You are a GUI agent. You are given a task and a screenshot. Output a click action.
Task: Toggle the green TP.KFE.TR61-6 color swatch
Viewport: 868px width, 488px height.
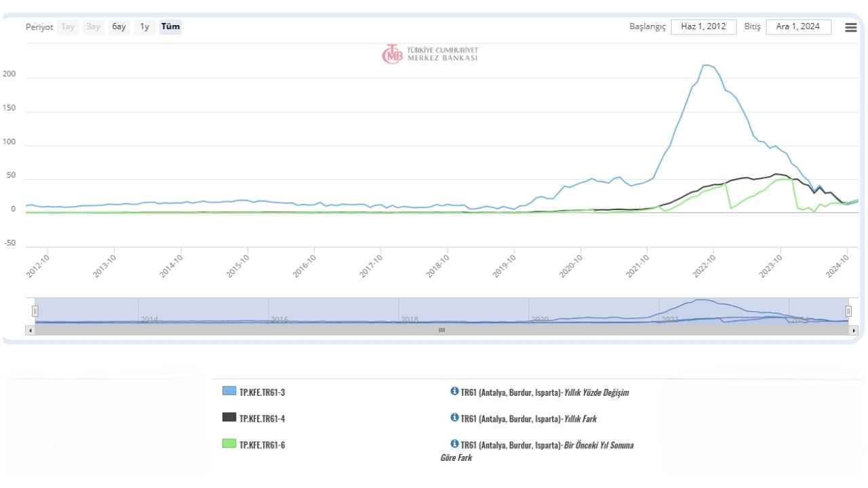[229, 444]
